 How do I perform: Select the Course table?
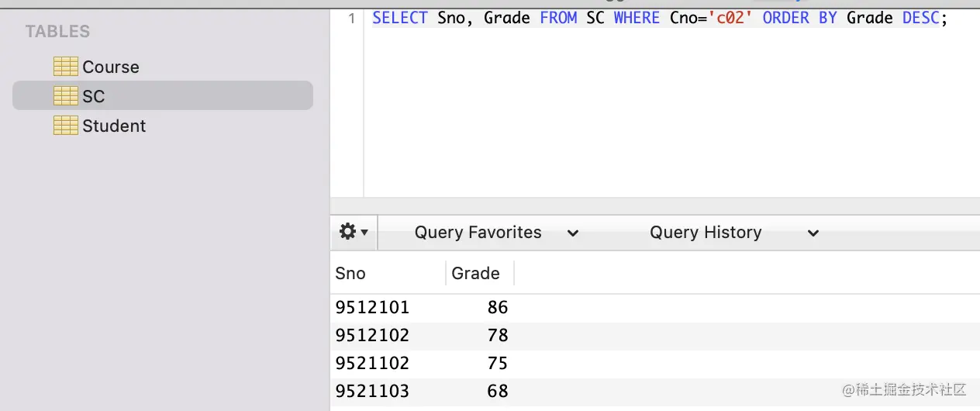(111, 67)
